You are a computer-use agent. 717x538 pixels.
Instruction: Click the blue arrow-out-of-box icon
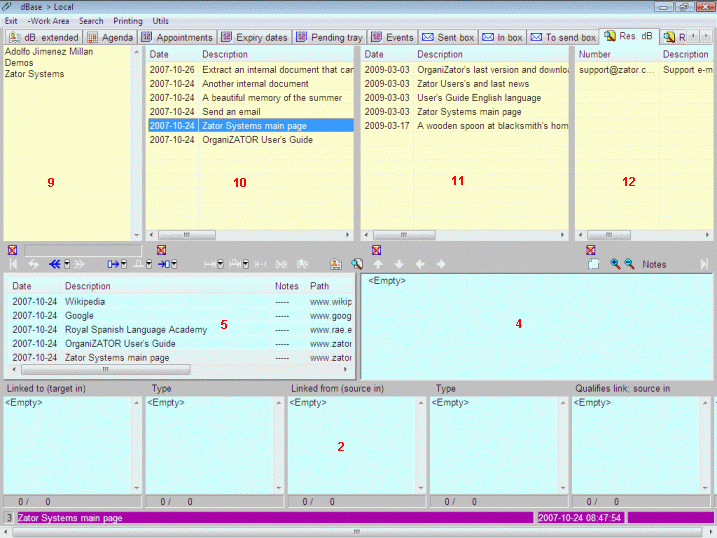113,264
